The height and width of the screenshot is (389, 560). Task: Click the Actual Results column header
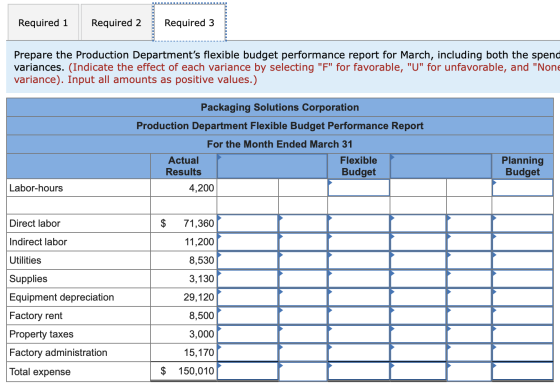click(184, 166)
